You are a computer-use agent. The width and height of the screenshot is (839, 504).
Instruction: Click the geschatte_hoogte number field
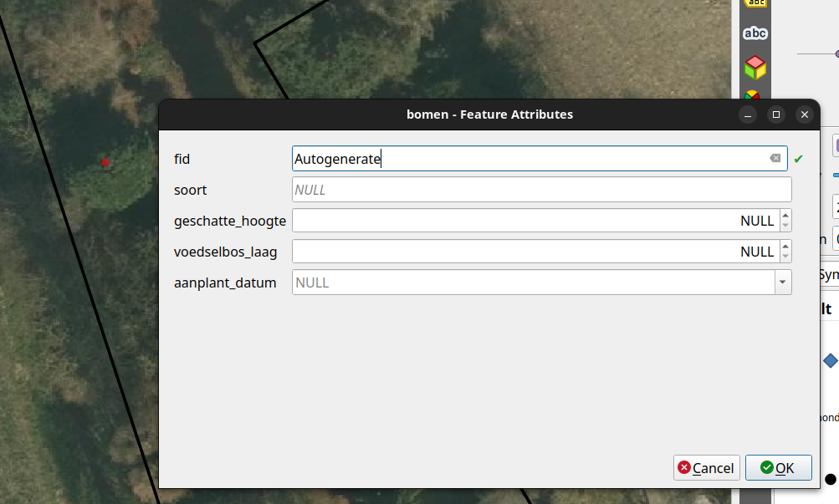click(534, 221)
